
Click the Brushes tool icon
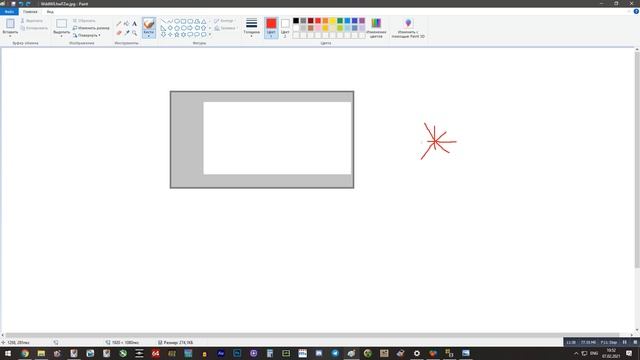(149, 24)
